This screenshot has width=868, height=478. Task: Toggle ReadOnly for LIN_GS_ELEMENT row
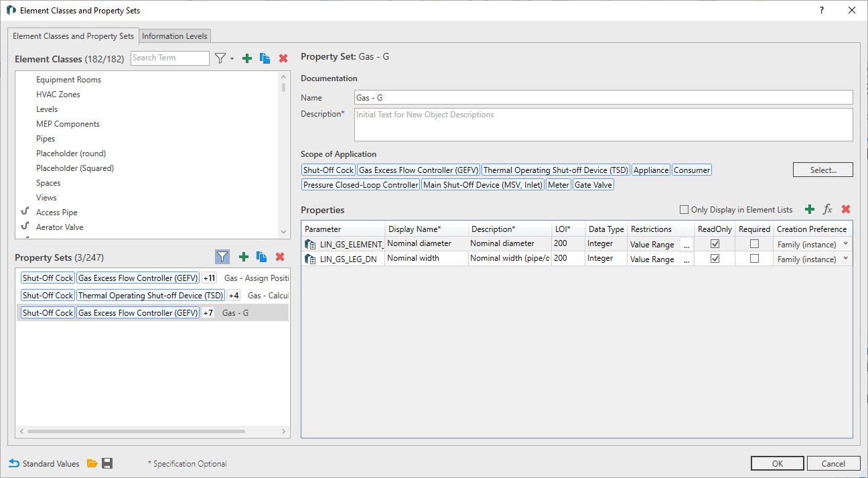point(715,244)
